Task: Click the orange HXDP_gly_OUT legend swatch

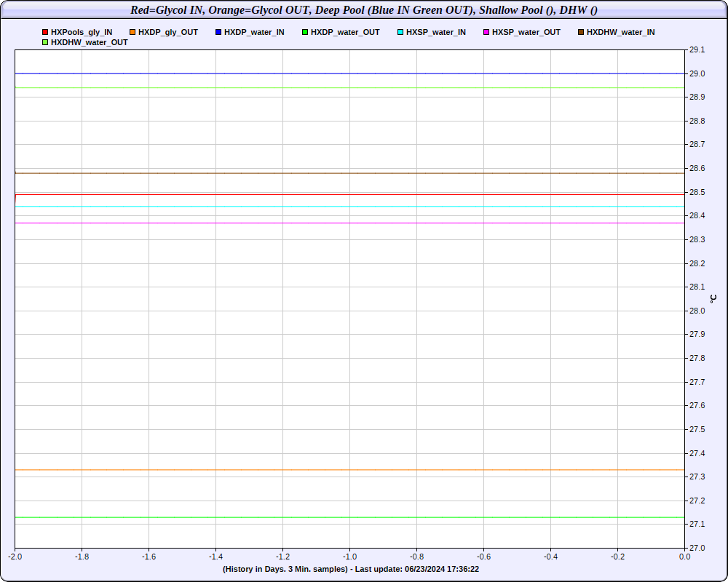Action: pyautogui.click(x=132, y=33)
